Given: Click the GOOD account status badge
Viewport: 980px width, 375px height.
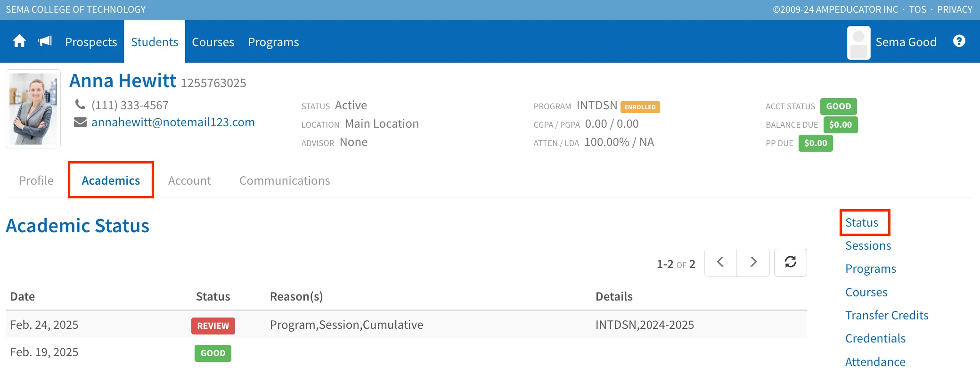Looking at the screenshot, I should coord(838,106).
